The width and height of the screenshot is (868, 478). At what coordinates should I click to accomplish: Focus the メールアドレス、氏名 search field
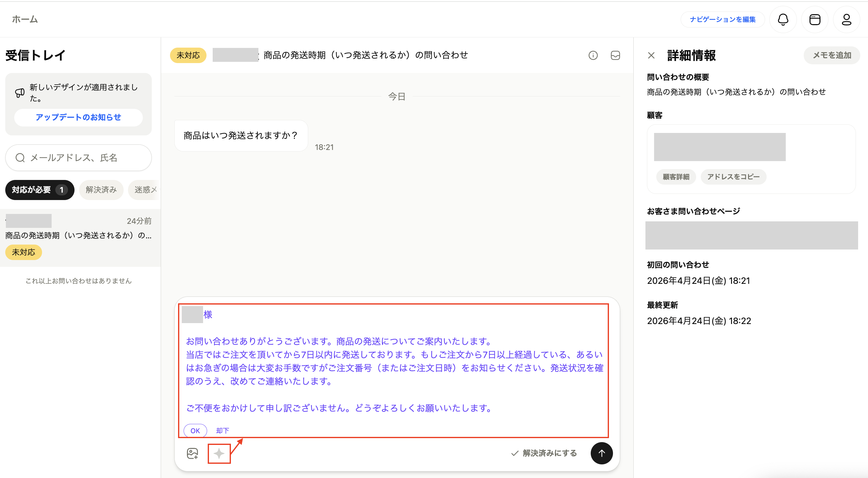click(79, 157)
